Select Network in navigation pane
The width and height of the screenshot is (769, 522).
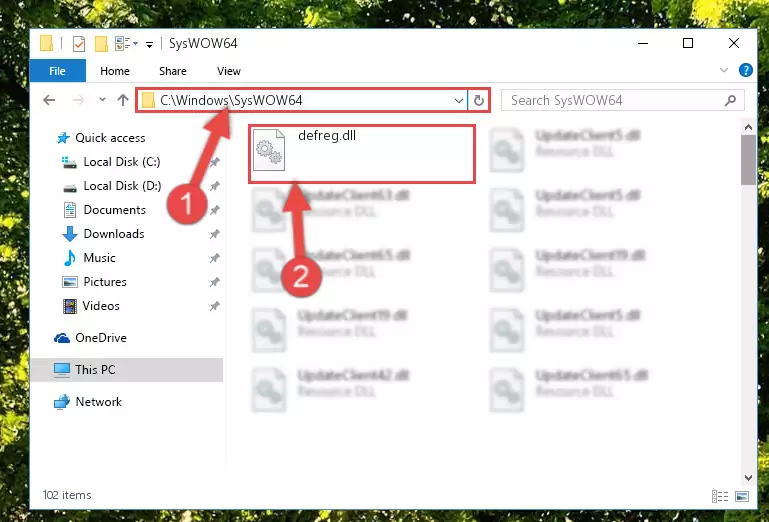tap(98, 402)
